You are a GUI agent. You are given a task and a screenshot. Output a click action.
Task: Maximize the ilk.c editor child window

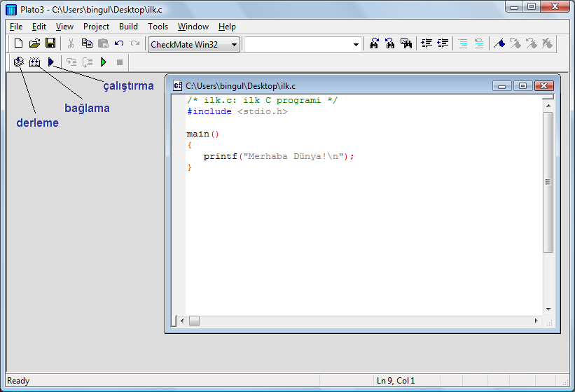click(523, 85)
